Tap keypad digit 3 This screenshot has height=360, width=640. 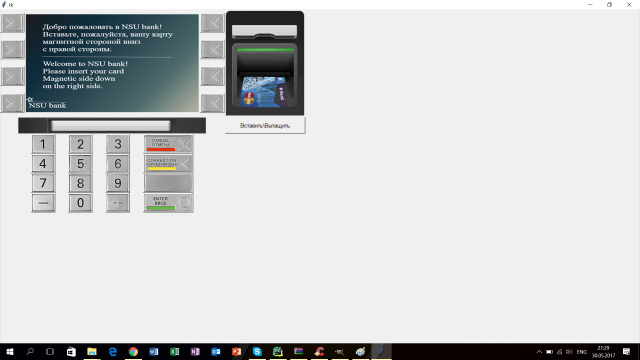click(118, 144)
